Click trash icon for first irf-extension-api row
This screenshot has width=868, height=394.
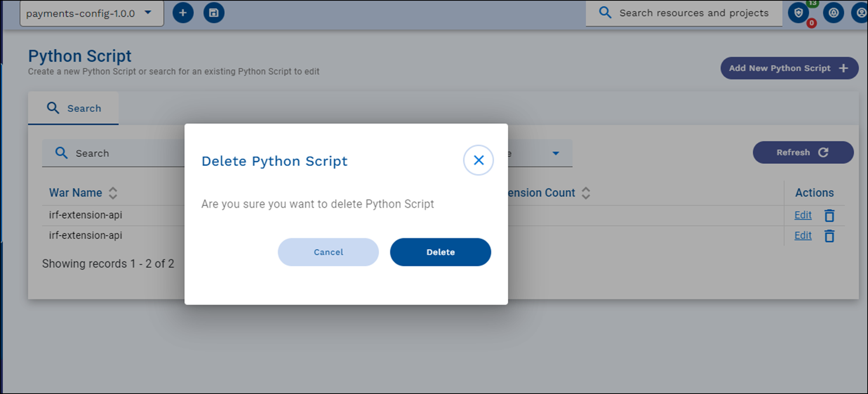coord(829,216)
